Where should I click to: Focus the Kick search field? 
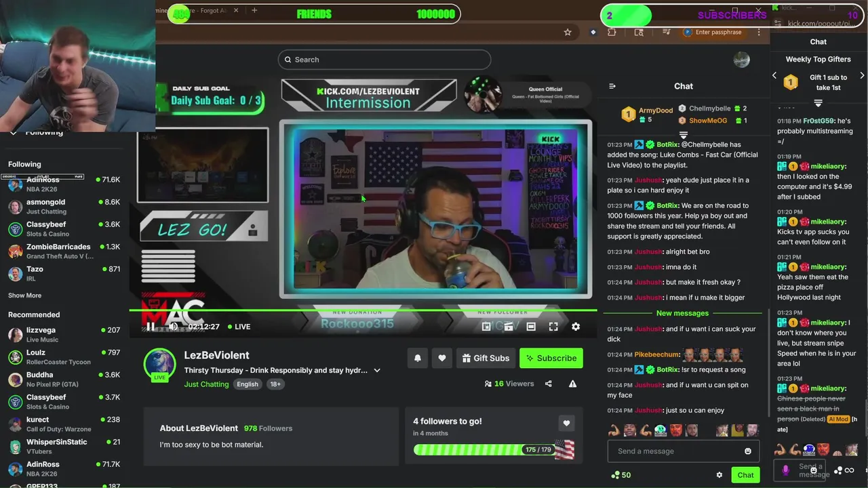384,60
